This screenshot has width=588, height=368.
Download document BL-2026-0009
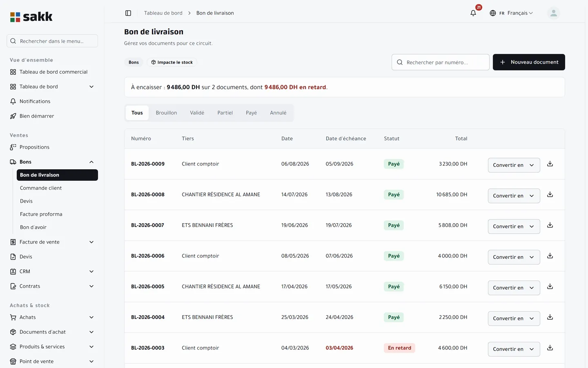pos(550,164)
